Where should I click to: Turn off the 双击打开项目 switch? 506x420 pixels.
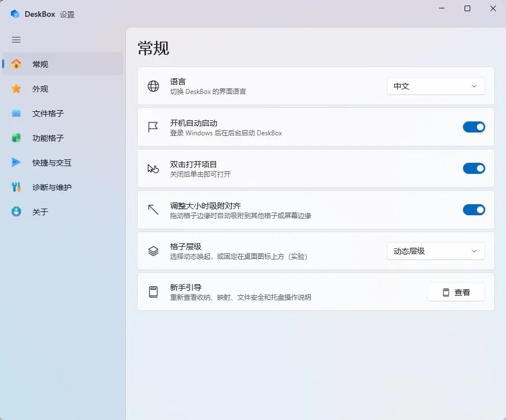[x=474, y=168]
